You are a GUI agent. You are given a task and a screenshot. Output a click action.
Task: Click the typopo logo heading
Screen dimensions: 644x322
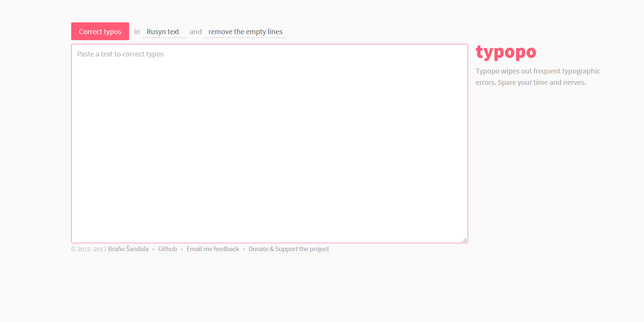[506, 52]
